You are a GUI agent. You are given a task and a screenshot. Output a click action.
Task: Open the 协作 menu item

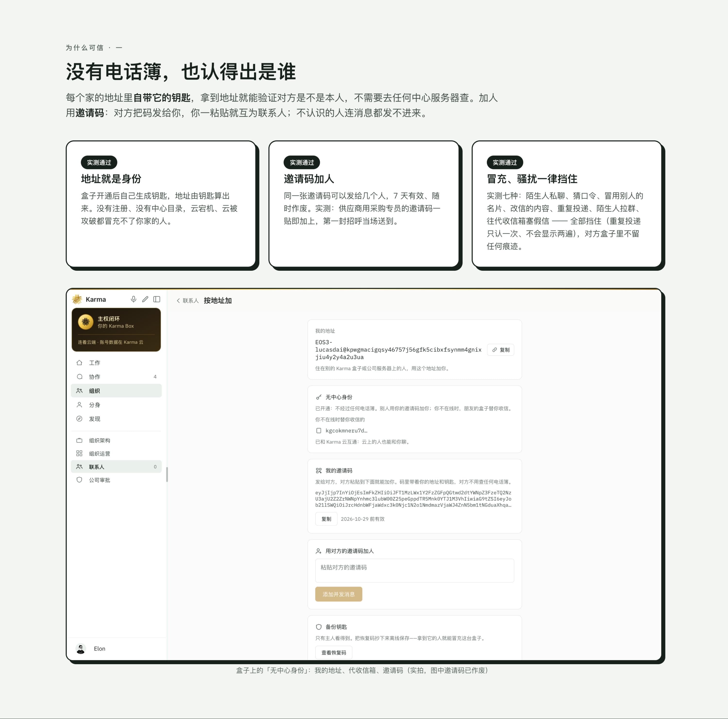pos(116,376)
